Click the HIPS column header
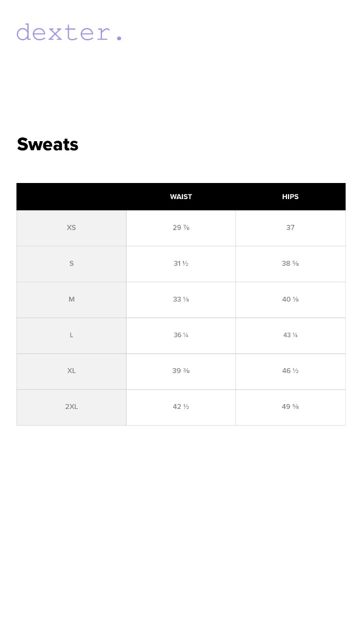362x644 pixels. pyautogui.click(x=290, y=197)
